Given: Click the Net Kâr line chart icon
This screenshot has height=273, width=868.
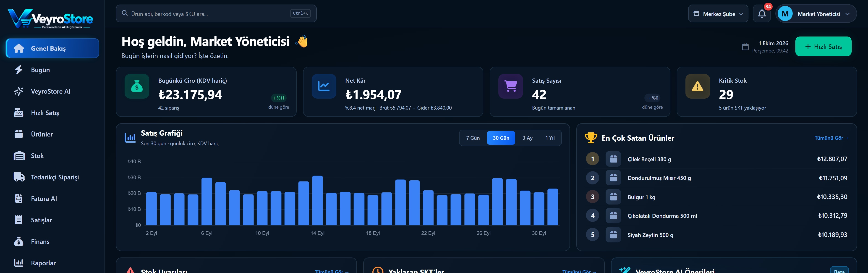Looking at the screenshot, I should click(x=324, y=86).
